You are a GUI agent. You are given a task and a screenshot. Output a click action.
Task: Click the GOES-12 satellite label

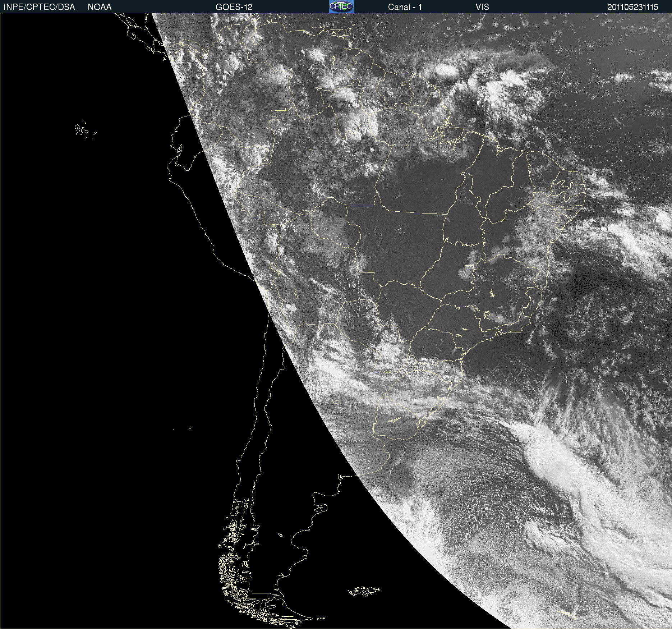tap(234, 7)
